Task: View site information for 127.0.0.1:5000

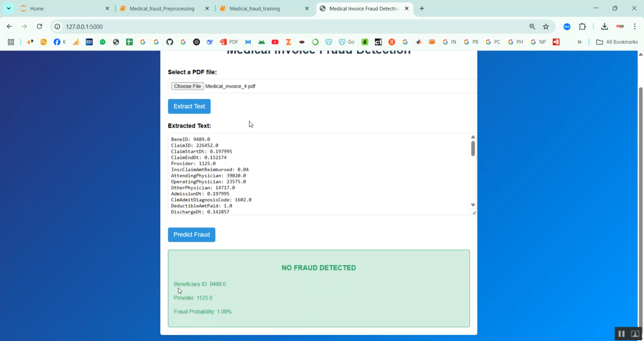Action: (58, 27)
